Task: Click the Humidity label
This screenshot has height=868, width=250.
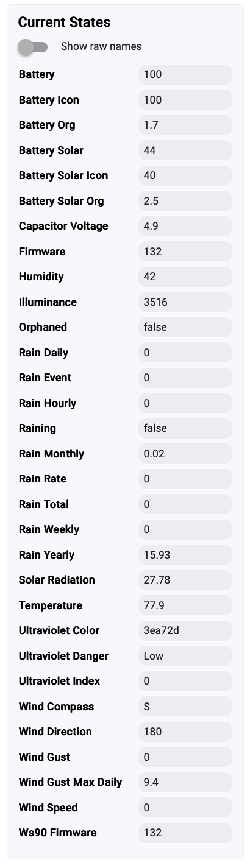Action: click(x=41, y=277)
